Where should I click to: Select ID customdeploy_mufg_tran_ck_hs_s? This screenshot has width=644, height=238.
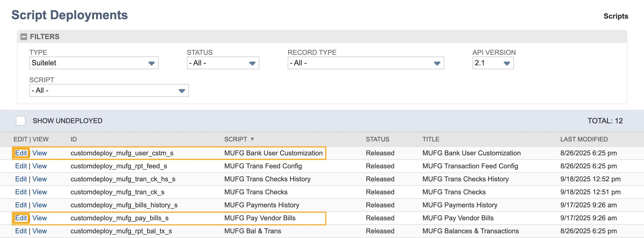[123, 179]
